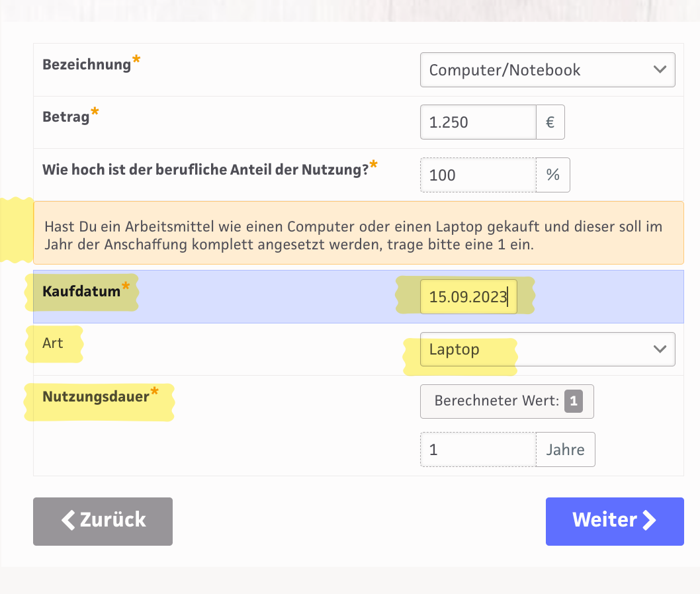Open the Bezeichnung dropdown showing Computer/Notebook

click(547, 70)
